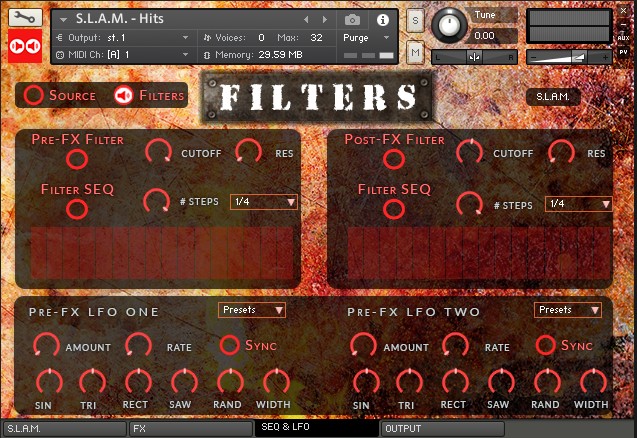Click the red instrument logo icon
The image size is (637, 438).
coord(25,46)
